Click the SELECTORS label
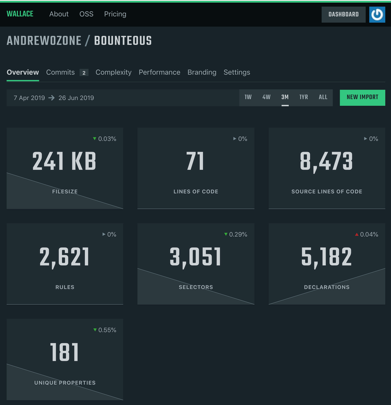 click(x=196, y=287)
